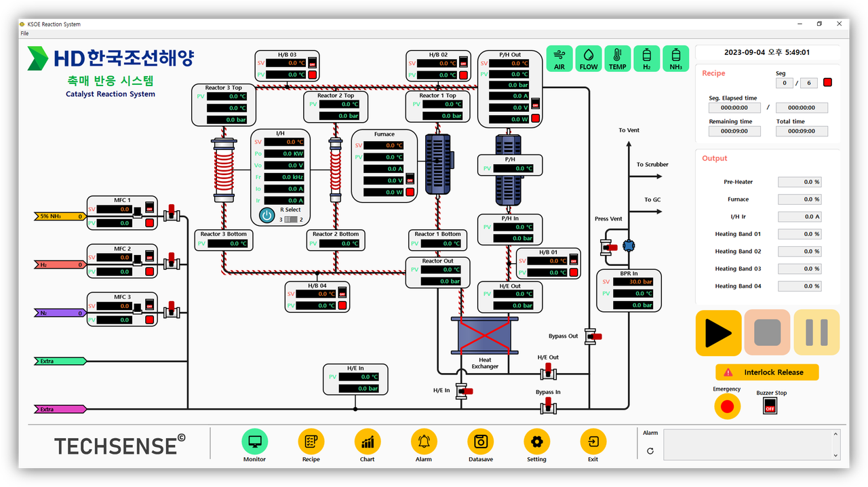The width and height of the screenshot is (868, 487).
Task: Toggle the H/B 03 OFF switch
Action: pyautogui.click(x=313, y=62)
